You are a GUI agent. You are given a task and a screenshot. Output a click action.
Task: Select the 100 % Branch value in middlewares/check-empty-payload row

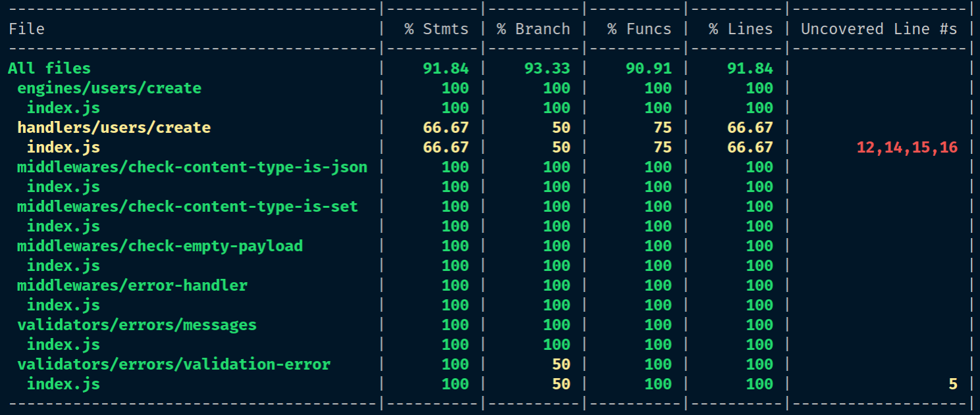pos(556,246)
